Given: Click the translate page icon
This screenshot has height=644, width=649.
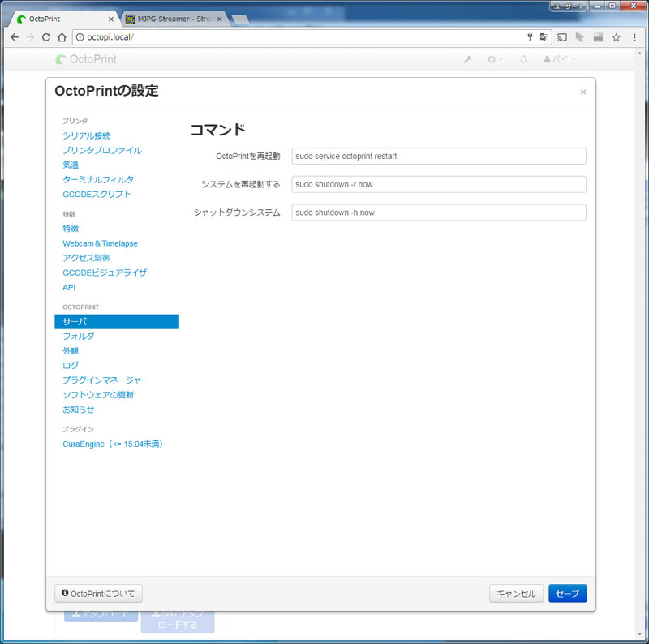Looking at the screenshot, I should (544, 37).
